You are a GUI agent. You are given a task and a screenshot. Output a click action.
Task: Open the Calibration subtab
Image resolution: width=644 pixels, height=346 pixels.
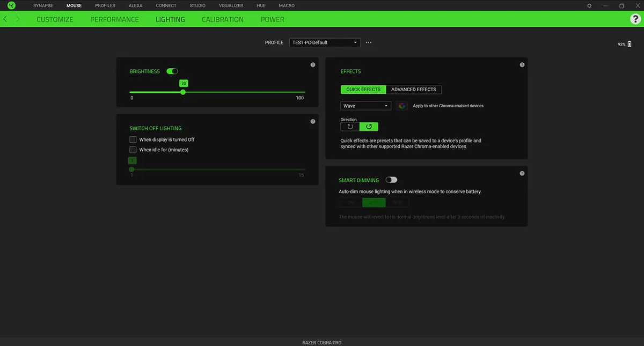223,19
